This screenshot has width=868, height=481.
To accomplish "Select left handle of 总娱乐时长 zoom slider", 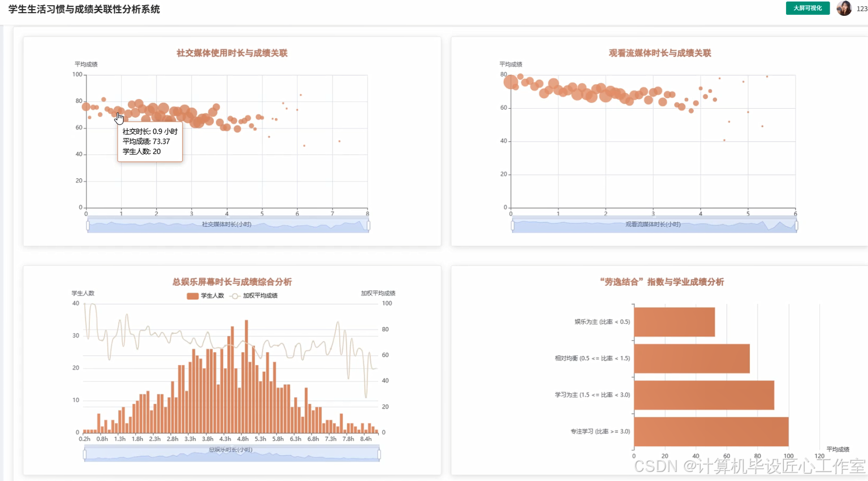I will click(x=85, y=454).
